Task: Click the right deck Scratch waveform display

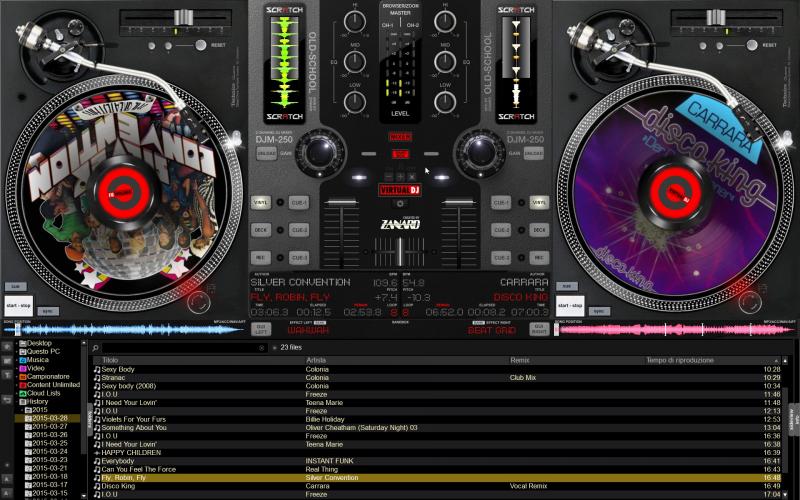Action: (x=516, y=62)
